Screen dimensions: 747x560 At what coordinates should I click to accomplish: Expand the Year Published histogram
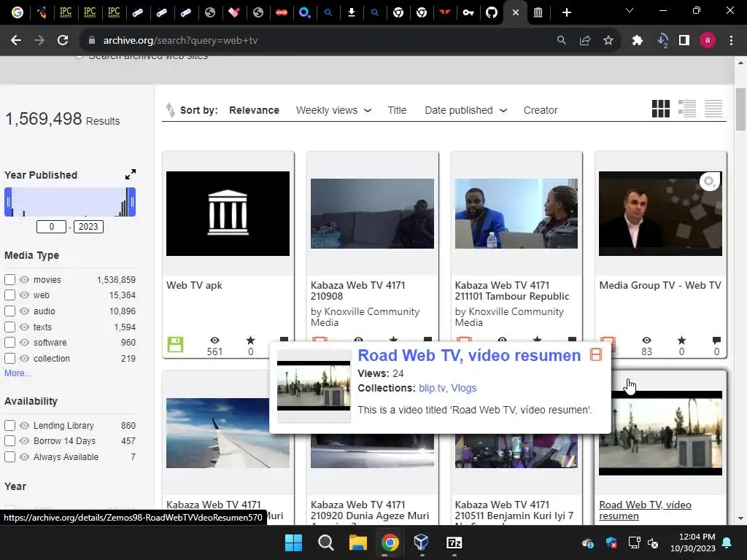[x=131, y=174]
